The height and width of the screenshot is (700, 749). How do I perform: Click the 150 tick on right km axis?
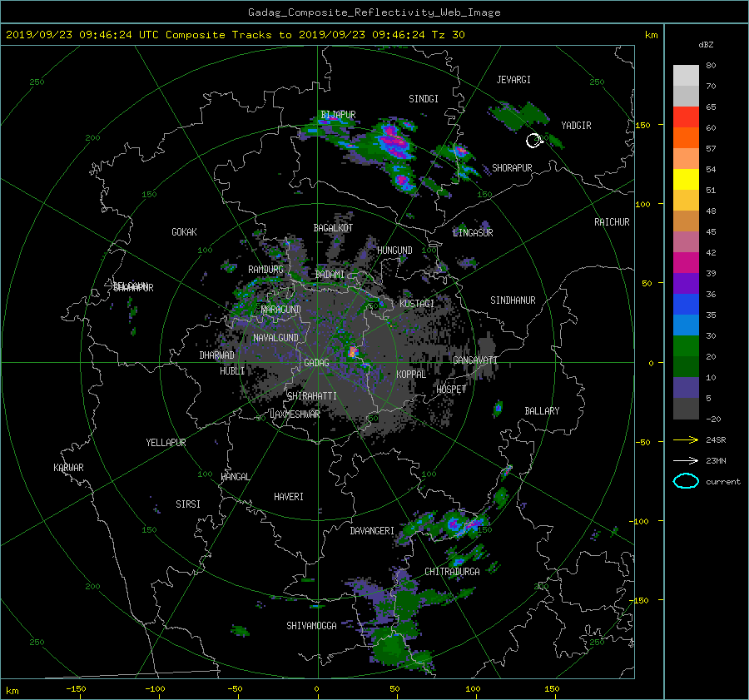642,125
